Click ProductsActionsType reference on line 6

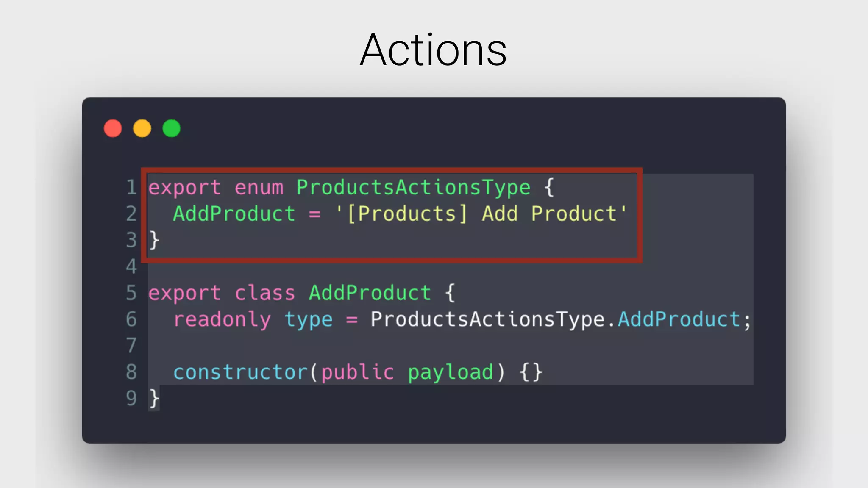(487, 319)
